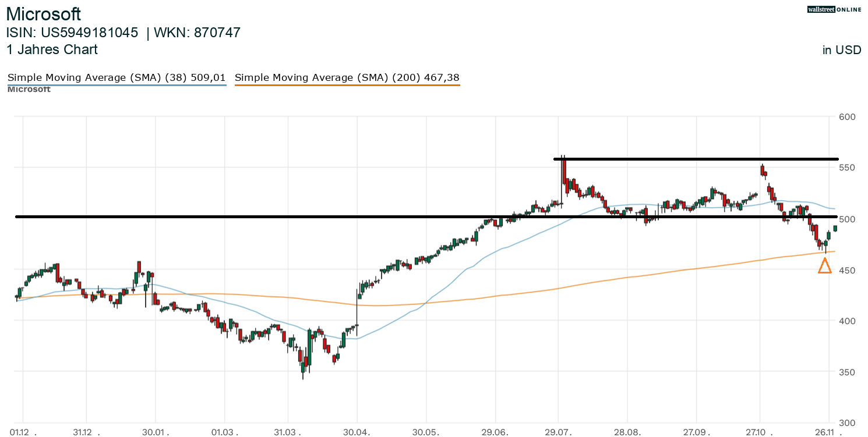868x437 pixels.
Task: Click the blue SMA 38 underline in legend
Action: 117,86
